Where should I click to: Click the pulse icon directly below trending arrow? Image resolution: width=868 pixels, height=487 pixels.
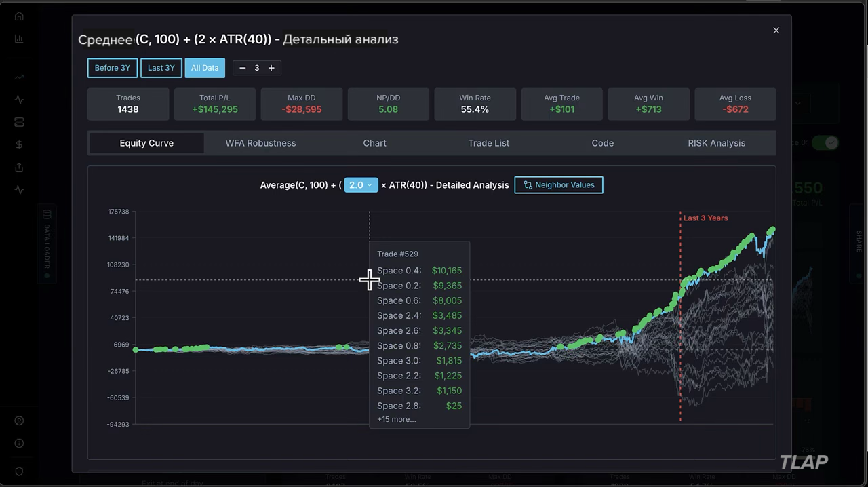pyautogui.click(x=19, y=100)
